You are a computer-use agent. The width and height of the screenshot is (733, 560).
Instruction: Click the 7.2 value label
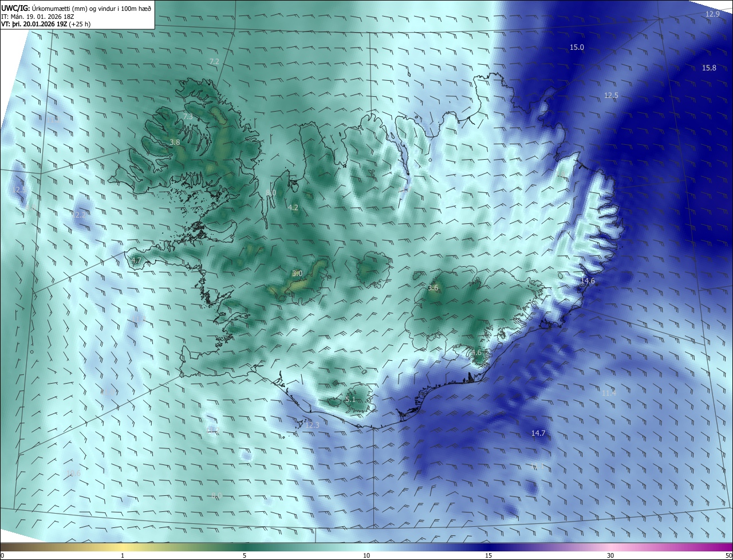(x=214, y=61)
